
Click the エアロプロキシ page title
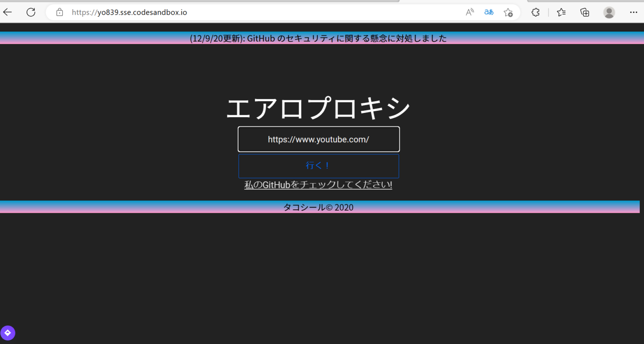point(318,107)
